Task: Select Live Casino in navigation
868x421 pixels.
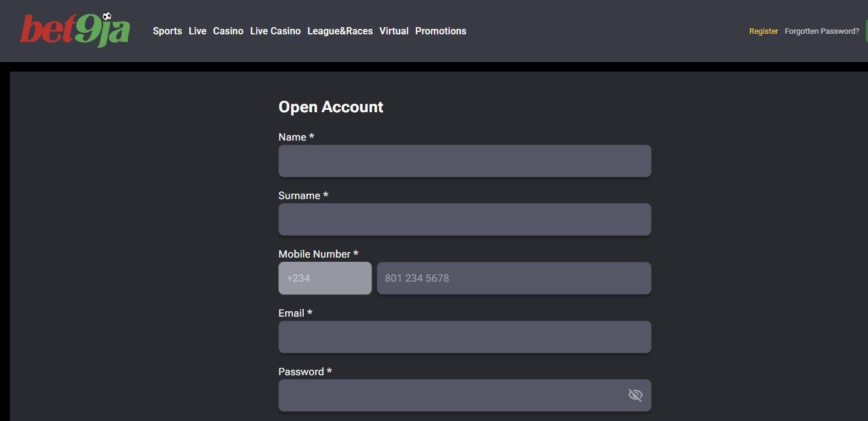Action: click(x=275, y=31)
